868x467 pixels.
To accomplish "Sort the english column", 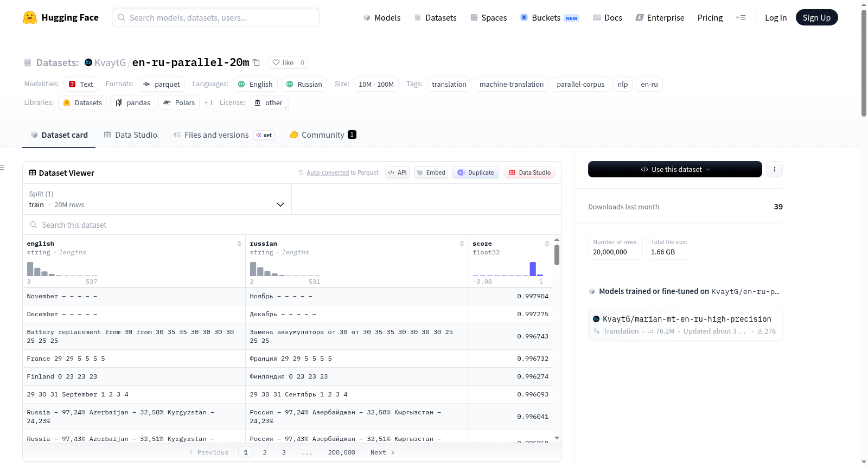I will click(239, 244).
